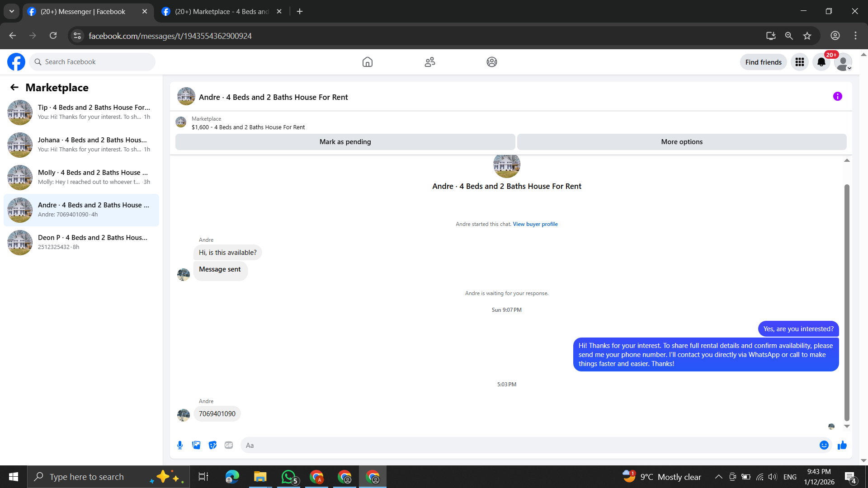Open Facebook notifications bell
This screenshot has height=488, width=868.
coord(821,62)
